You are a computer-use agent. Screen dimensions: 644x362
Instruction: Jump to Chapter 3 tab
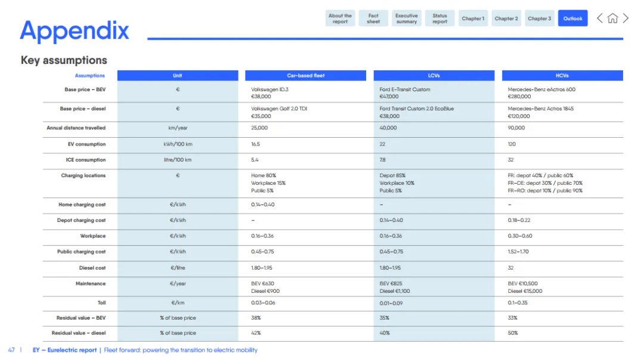coord(539,18)
